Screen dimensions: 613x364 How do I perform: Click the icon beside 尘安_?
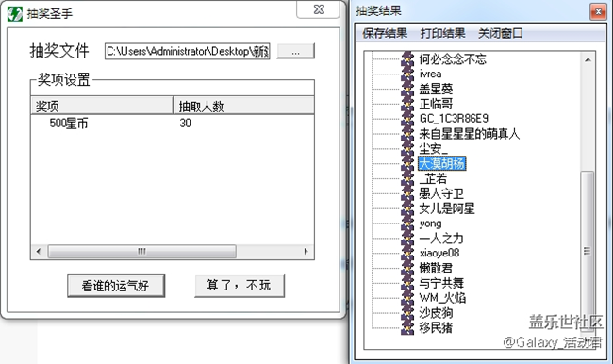[407, 149]
